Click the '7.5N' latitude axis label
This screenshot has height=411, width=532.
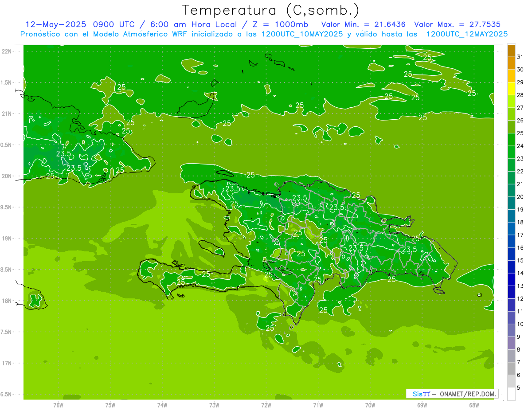click(6, 332)
